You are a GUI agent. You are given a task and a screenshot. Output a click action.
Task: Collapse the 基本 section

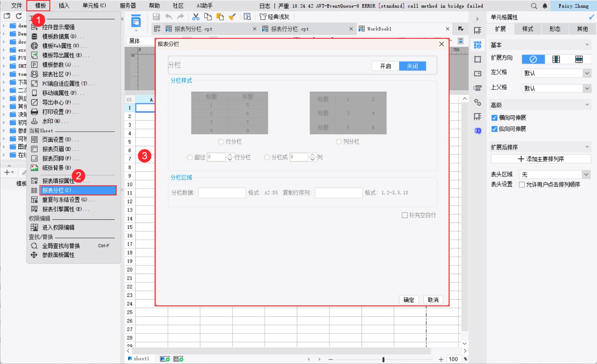click(x=587, y=45)
